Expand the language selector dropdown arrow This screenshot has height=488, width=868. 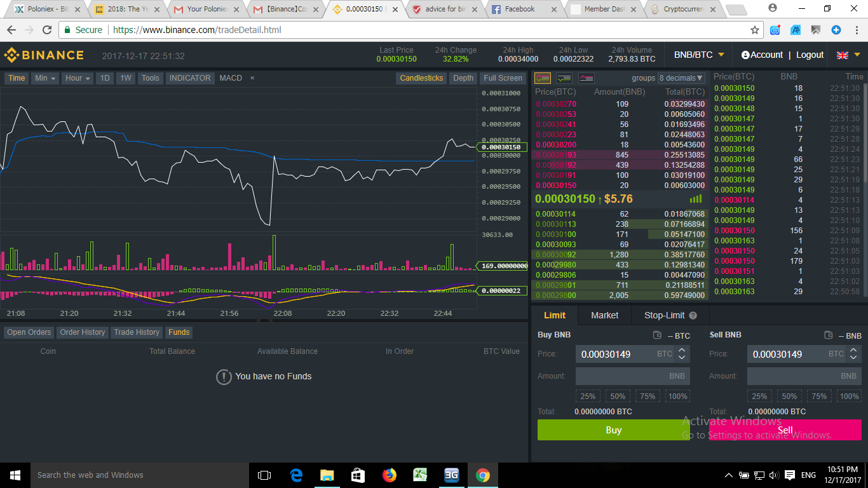pos(857,55)
